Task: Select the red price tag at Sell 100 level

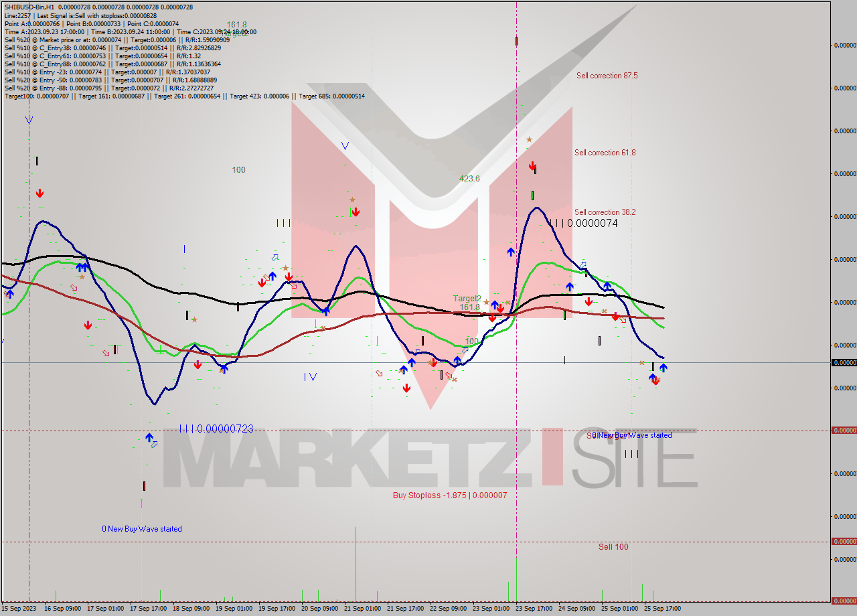Action: point(844,541)
